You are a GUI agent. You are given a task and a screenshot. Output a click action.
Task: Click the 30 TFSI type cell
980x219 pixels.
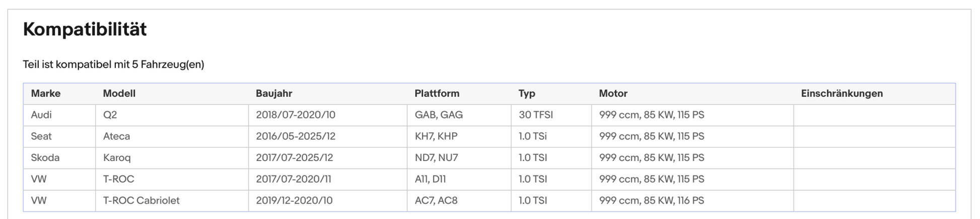(551, 115)
